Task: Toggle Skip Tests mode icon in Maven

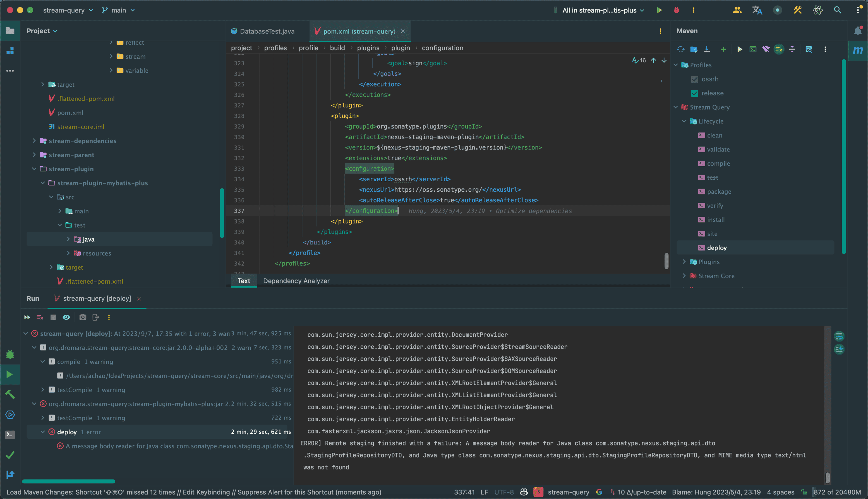Action: [x=779, y=49]
